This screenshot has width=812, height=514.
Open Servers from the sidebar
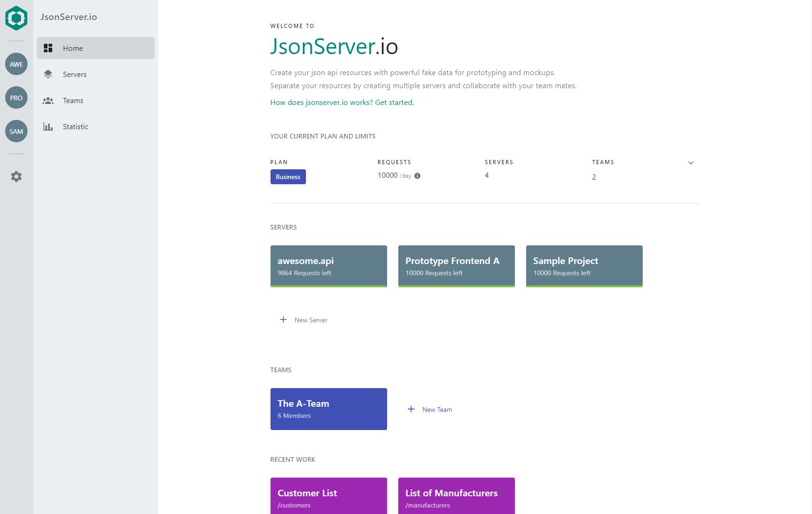[x=75, y=74]
